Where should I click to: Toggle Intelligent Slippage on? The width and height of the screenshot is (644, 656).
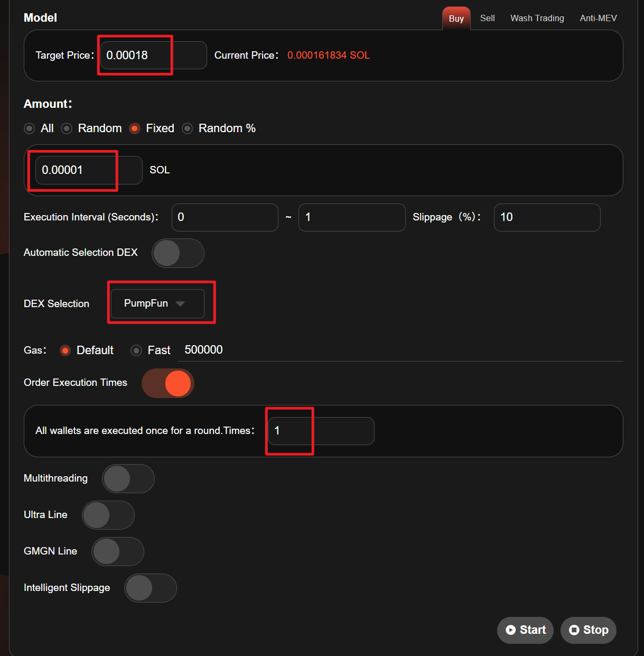pos(150,588)
